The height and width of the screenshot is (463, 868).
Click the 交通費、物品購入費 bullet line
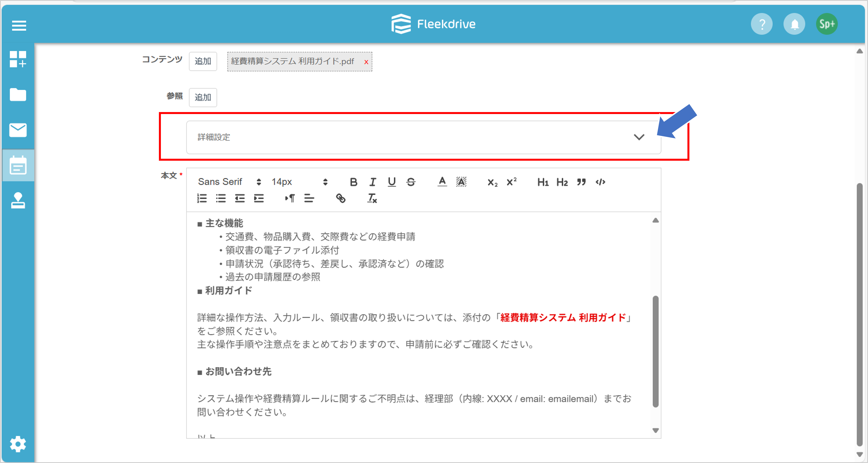(317, 237)
